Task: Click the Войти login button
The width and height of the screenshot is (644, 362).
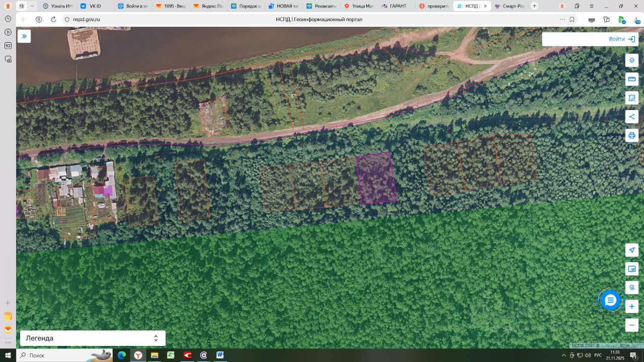Action: (621, 39)
